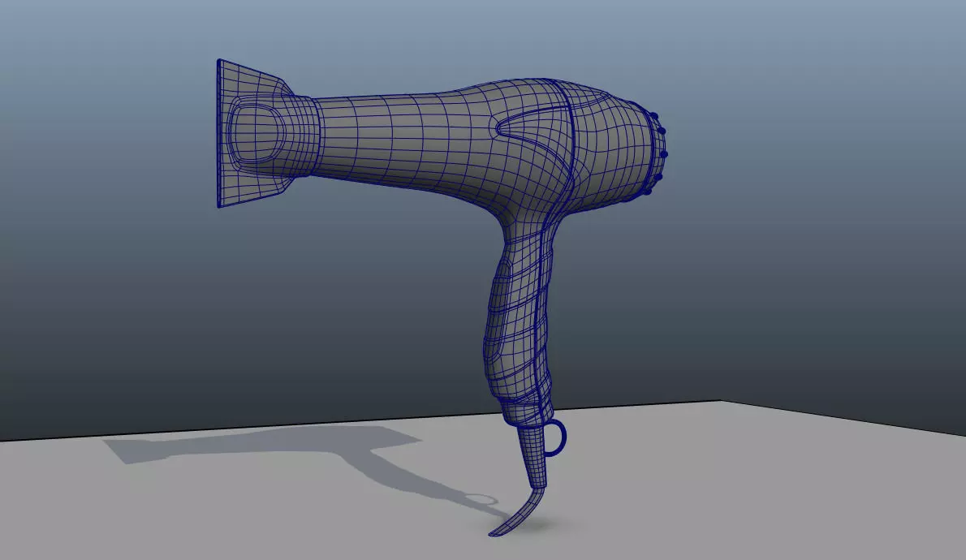Click the rear vent knobs of the dryer
The image size is (966, 560).
(x=657, y=154)
